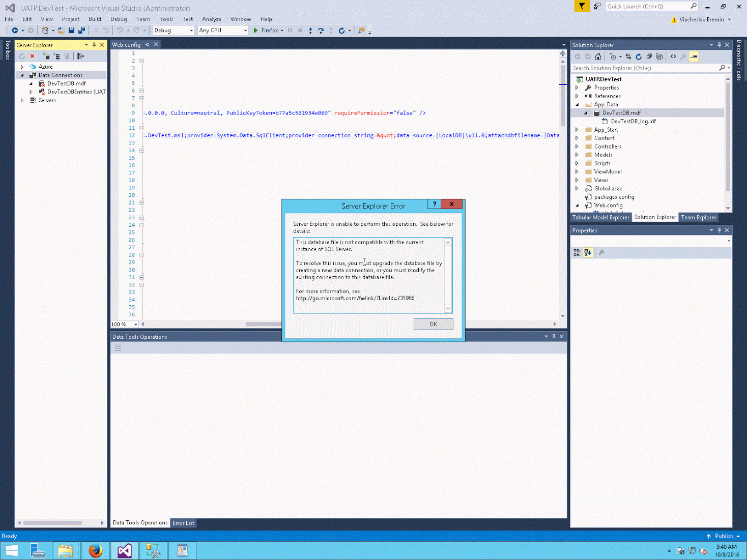Click Pending Changes Filter icon in Solution Explorer
This screenshot has width=747, height=560.
click(x=613, y=56)
